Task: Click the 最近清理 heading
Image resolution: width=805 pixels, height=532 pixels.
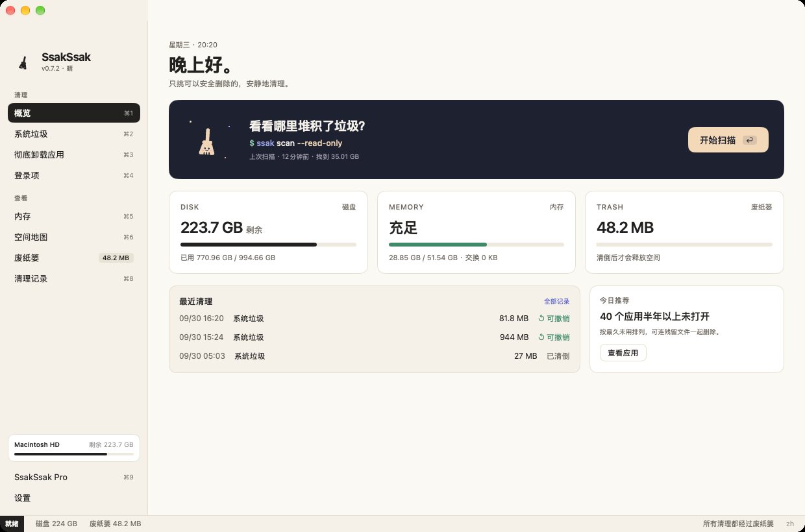Action: (x=195, y=302)
